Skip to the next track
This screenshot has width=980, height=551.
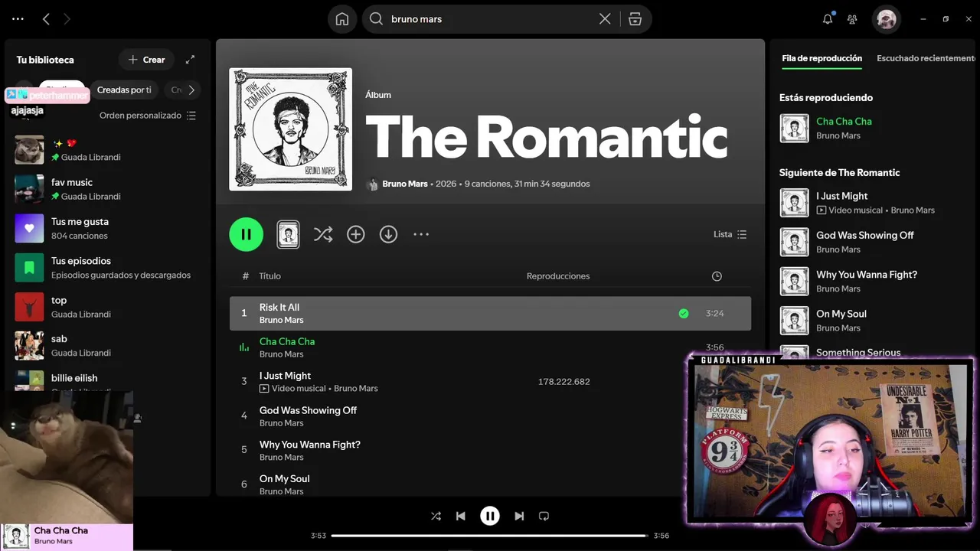(519, 516)
